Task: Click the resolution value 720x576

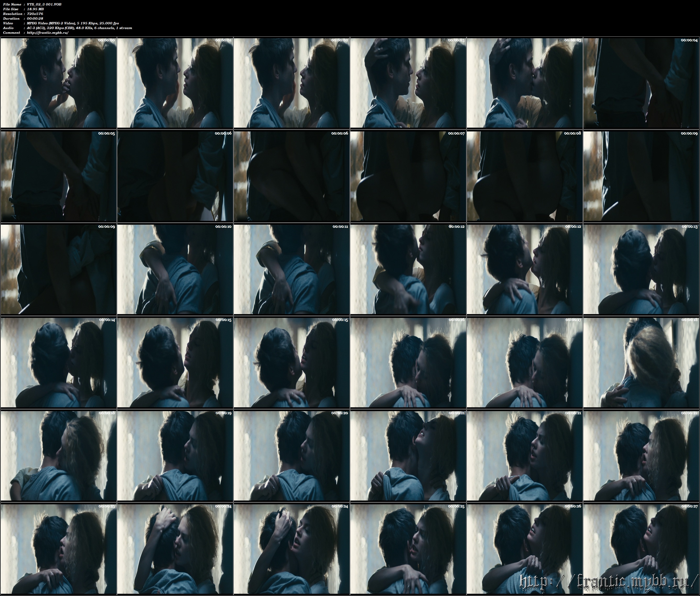Action: [x=35, y=14]
